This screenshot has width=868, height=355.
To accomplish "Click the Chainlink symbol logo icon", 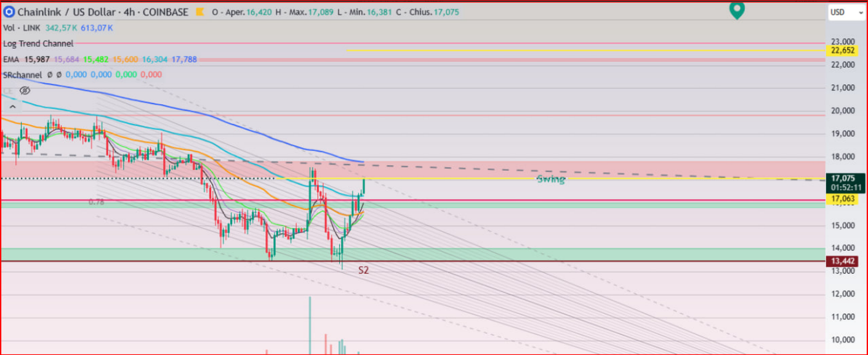I will point(9,12).
